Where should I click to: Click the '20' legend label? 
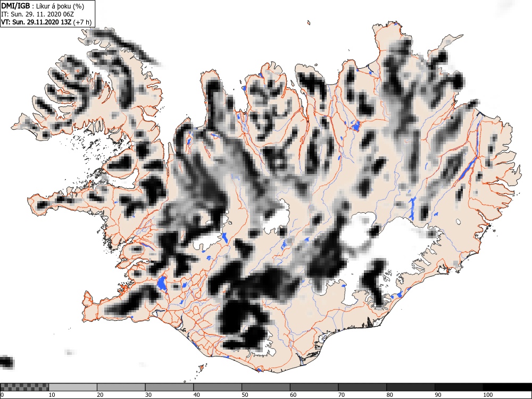pos(100,395)
